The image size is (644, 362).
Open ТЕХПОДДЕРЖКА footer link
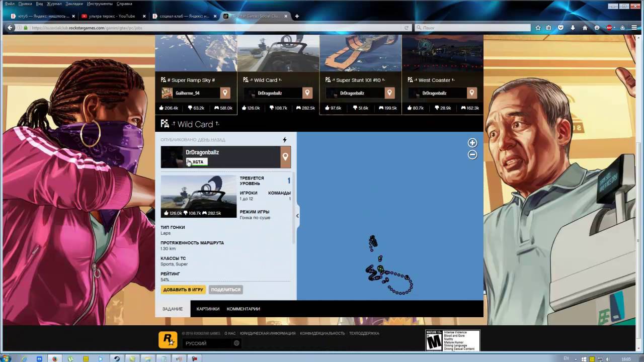click(x=364, y=333)
